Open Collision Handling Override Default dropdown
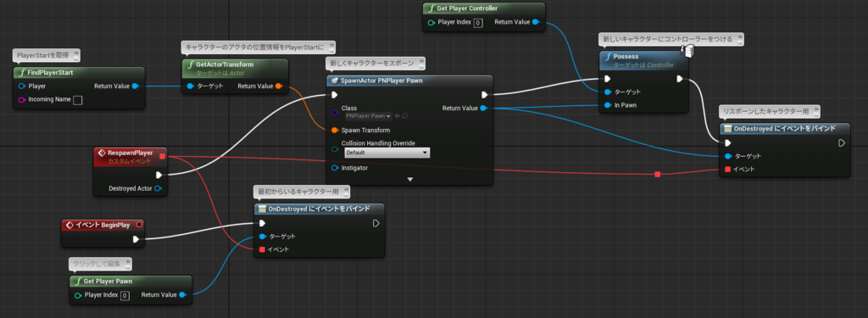The image size is (868, 318). coord(387,153)
